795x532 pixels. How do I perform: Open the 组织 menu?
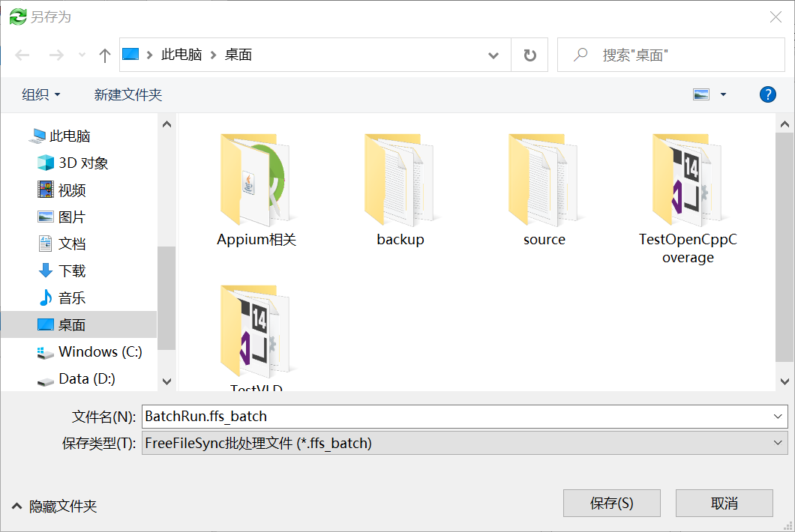(40, 94)
